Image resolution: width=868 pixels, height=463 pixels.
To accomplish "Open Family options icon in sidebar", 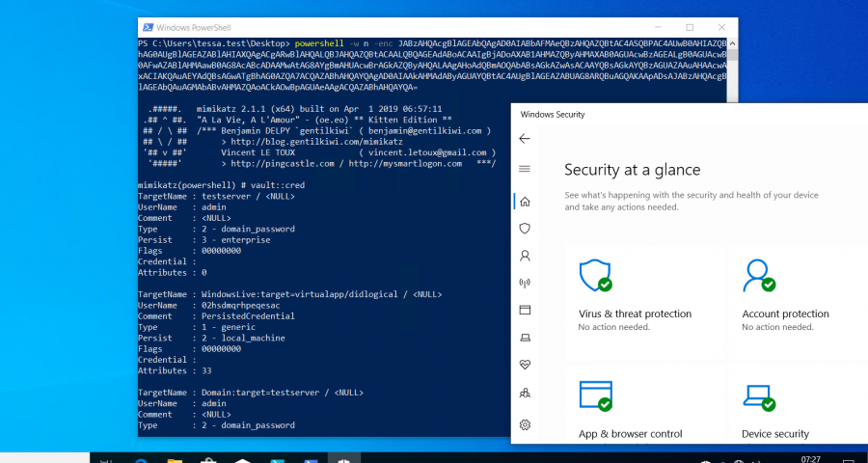I will pos(525,393).
